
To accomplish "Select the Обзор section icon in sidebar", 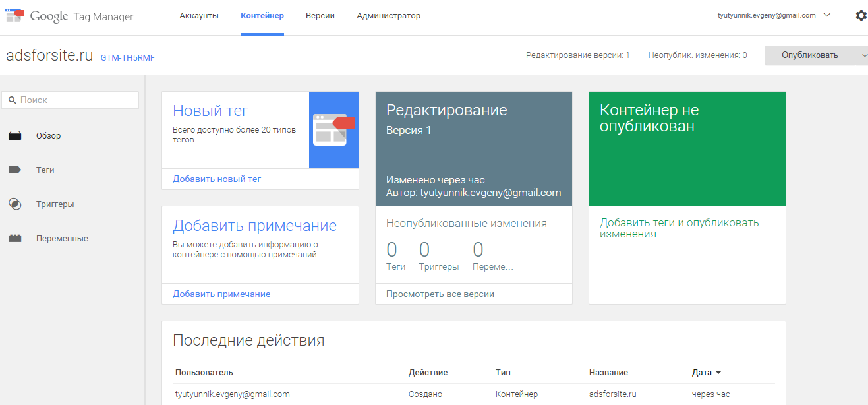I will point(16,135).
